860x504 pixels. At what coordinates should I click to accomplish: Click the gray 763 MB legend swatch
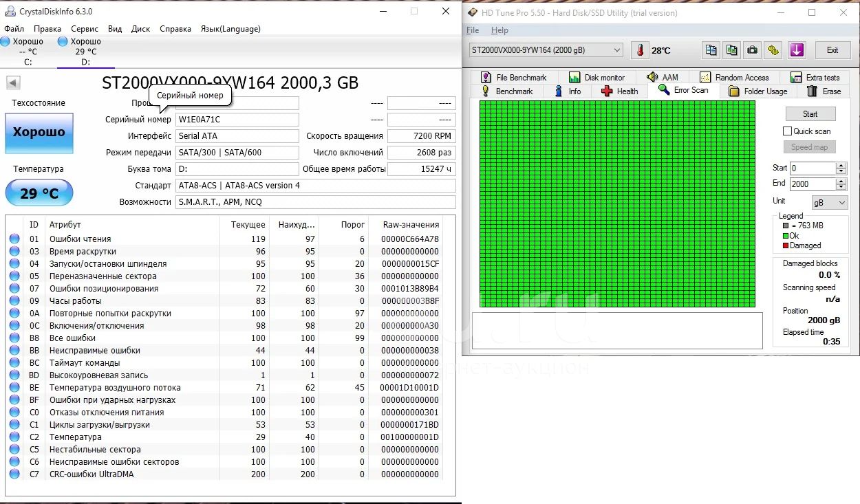click(x=785, y=226)
